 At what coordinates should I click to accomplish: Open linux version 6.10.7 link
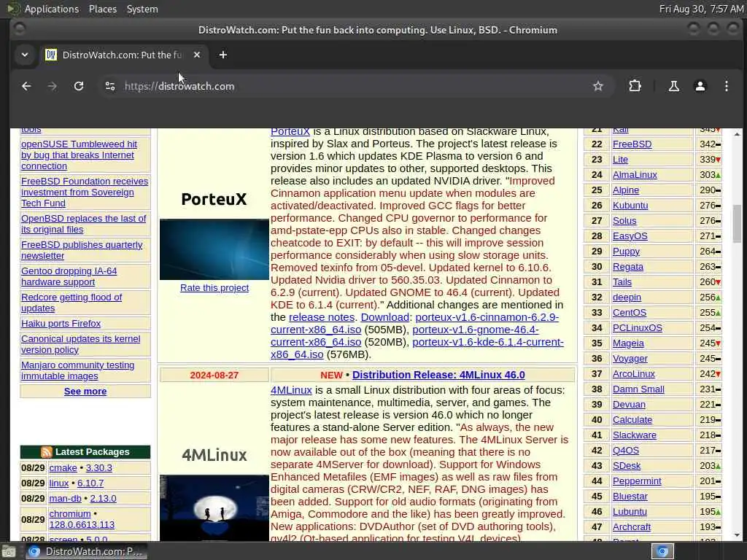pyautogui.click(x=90, y=483)
